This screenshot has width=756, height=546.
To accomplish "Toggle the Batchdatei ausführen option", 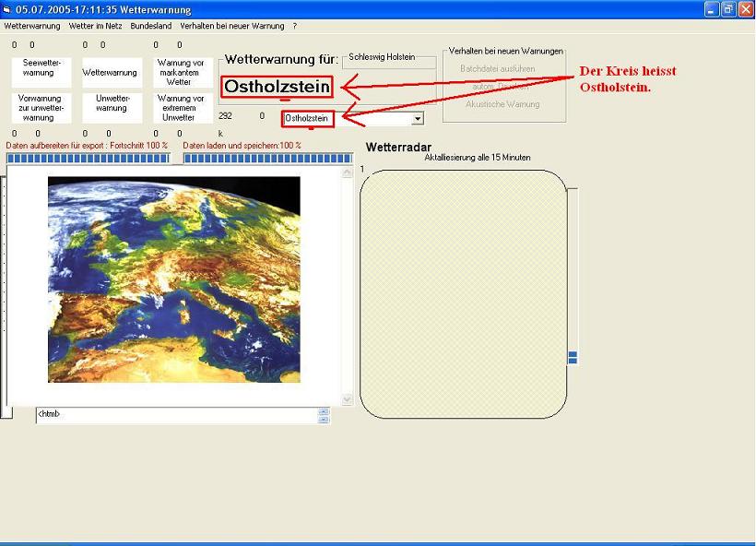I will [x=498, y=69].
